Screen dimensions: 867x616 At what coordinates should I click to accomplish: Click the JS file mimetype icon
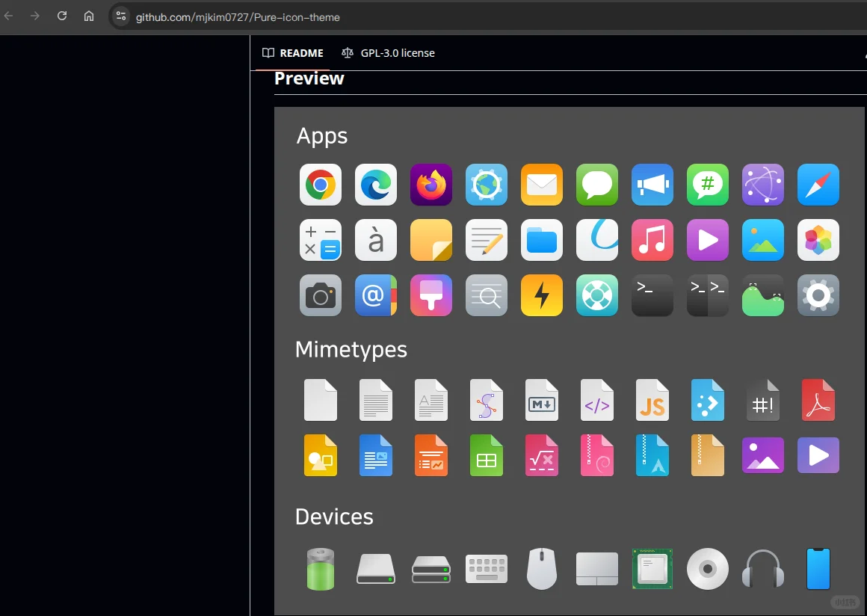[652, 400]
